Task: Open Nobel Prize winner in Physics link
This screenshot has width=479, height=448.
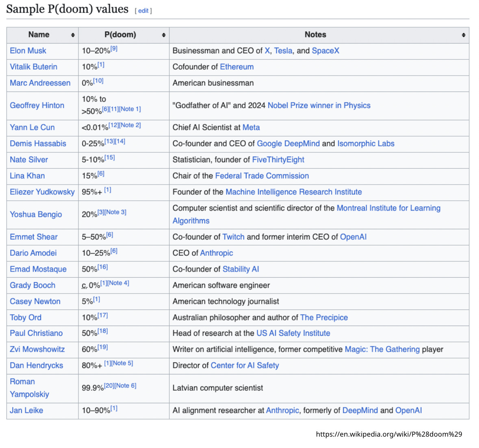Action: 319,105
